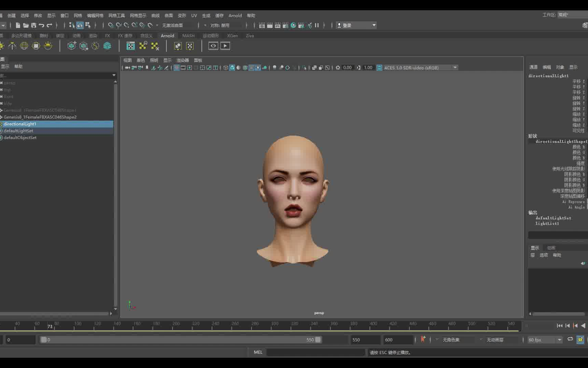The height and width of the screenshot is (368, 588).
Task: Toggle loop playback button
Action: coord(570,339)
